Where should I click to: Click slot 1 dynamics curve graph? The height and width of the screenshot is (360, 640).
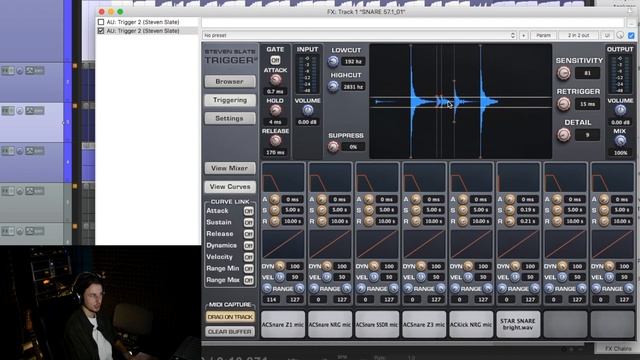283,244
